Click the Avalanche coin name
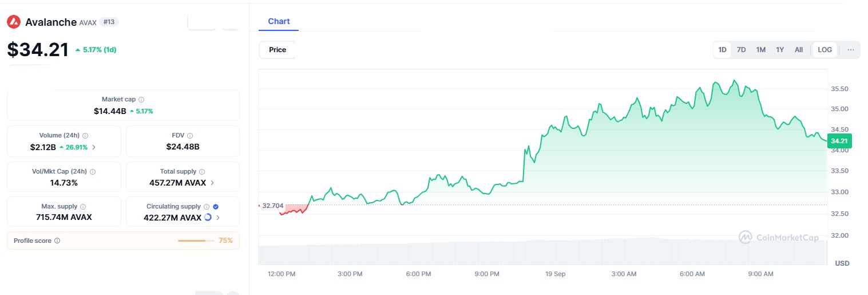This screenshot has height=295, width=868. point(51,22)
